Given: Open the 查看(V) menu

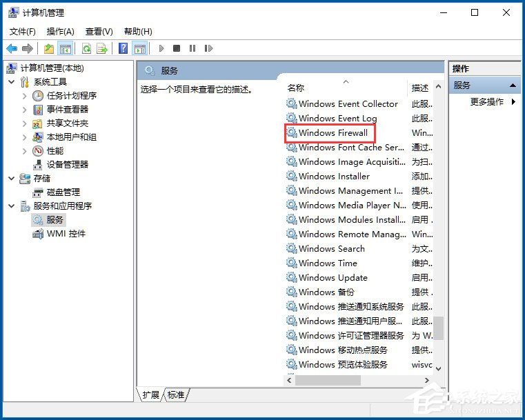Looking at the screenshot, I should coord(99,32).
